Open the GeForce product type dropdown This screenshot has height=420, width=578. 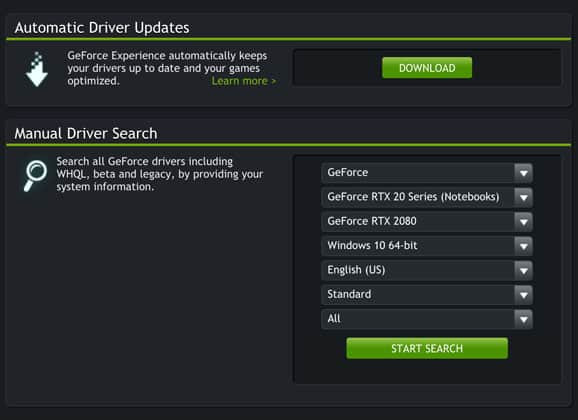click(427, 173)
